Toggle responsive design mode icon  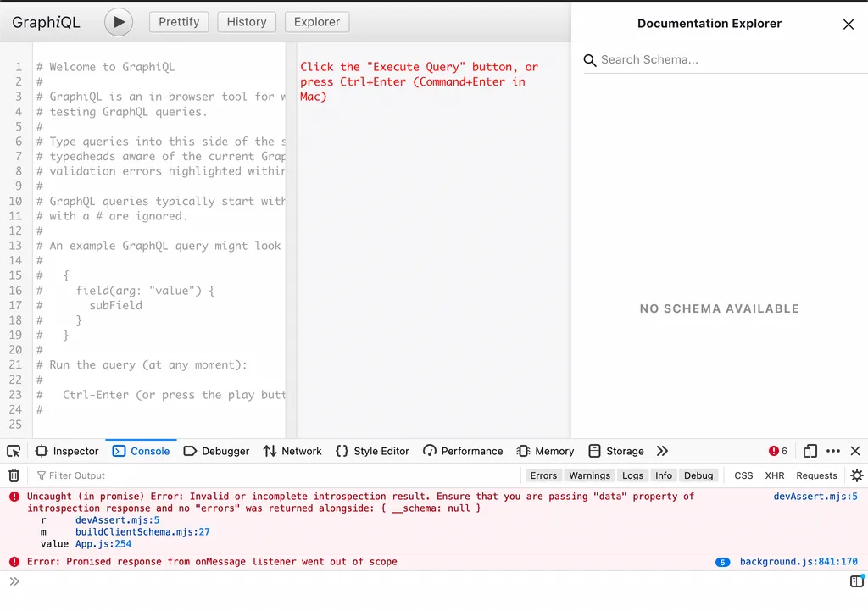(810, 451)
